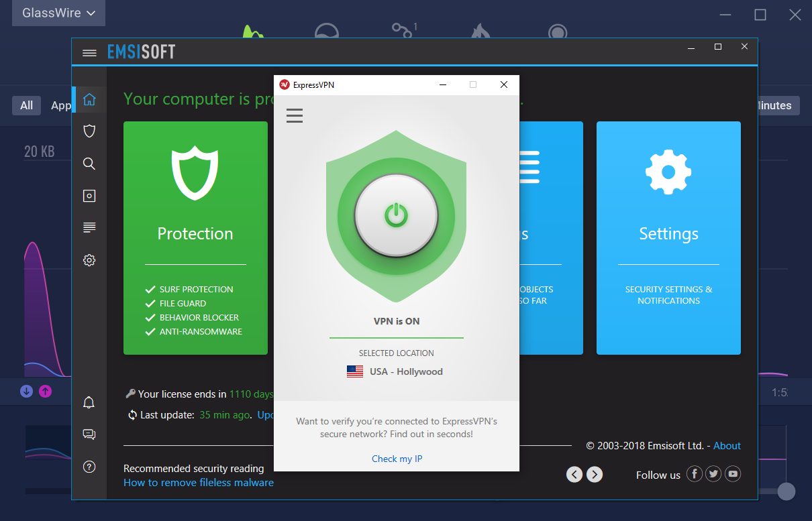
Task: Open the blue Settings tile
Action: coord(668,238)
